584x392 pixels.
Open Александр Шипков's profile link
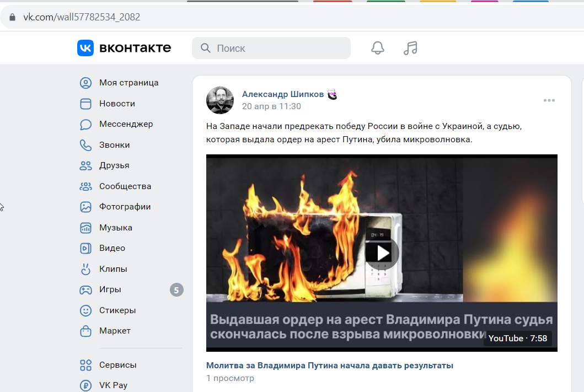click(x=283, y=94)
